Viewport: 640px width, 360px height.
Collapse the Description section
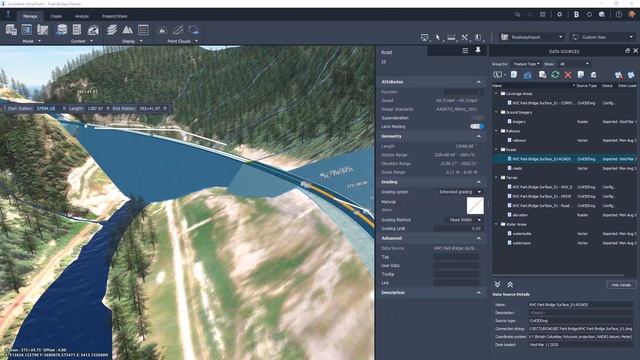pos(479,293)
